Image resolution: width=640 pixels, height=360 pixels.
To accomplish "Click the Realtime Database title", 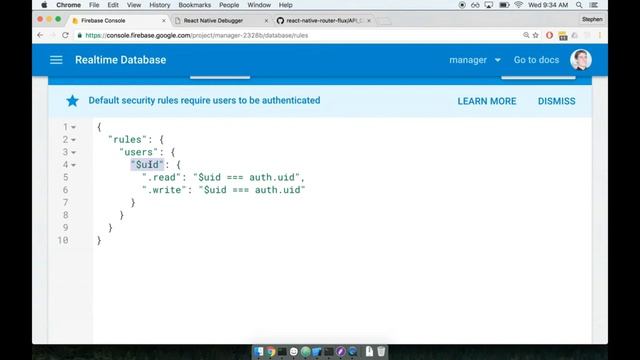I will click(x=120, y=60).
